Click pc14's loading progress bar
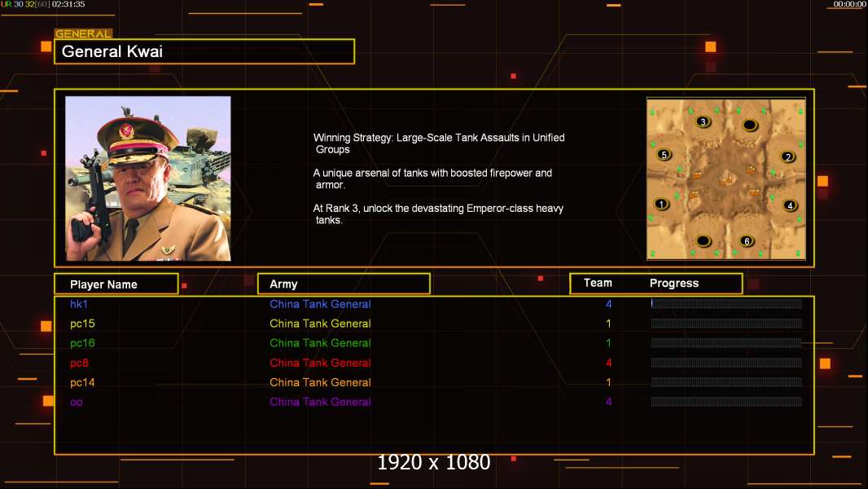 pyautogui.click(x=726, y=381)
